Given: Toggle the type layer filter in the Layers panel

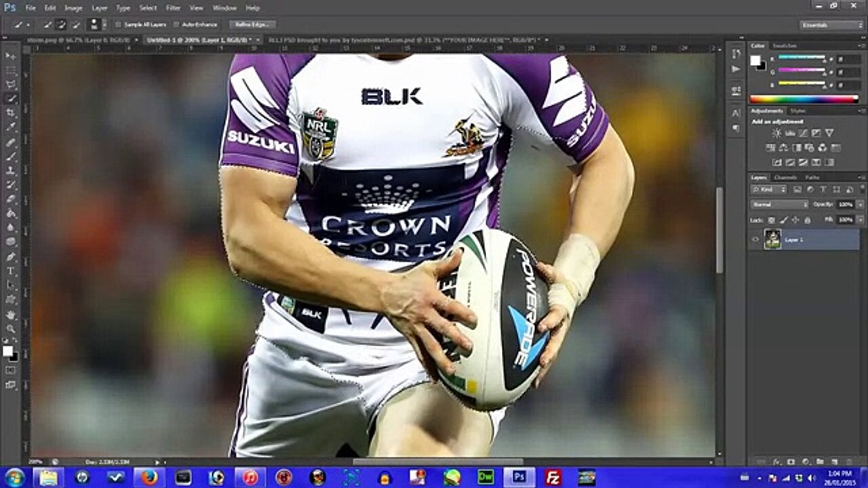Looking at the screenshot, I should coord(822,190).
